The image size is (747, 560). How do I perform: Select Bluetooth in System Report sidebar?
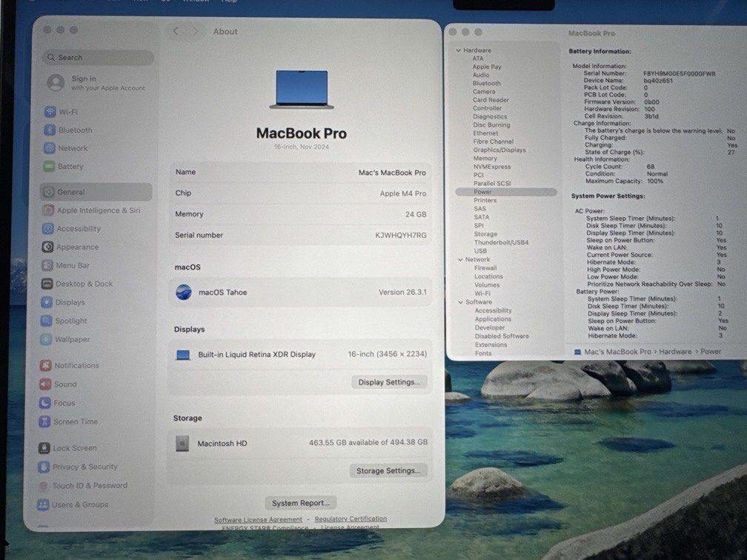pyautogui.click(x=486, y=83)
